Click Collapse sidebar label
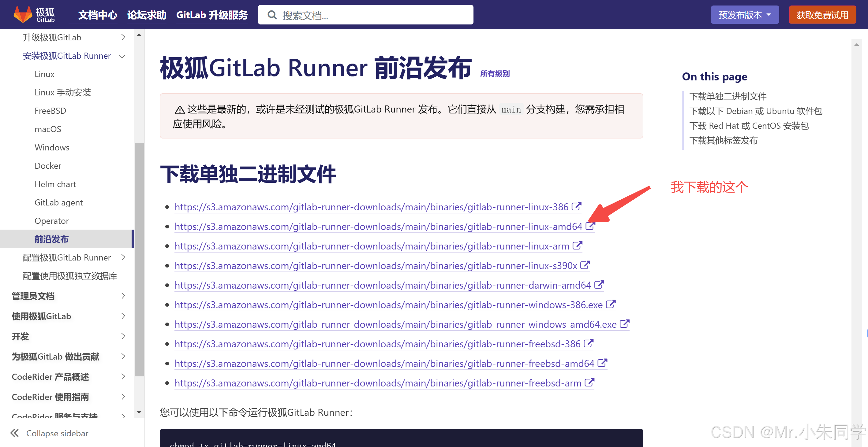 click(57, 433)
